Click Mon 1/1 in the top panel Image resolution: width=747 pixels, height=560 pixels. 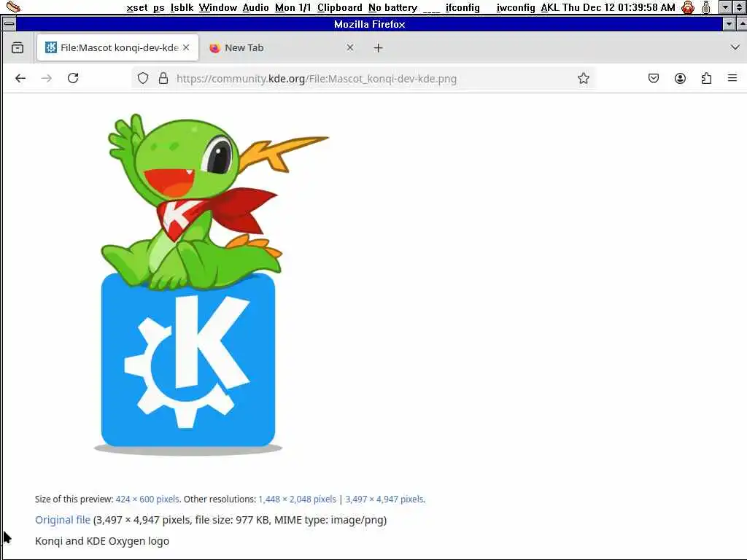tap(293, 7)
